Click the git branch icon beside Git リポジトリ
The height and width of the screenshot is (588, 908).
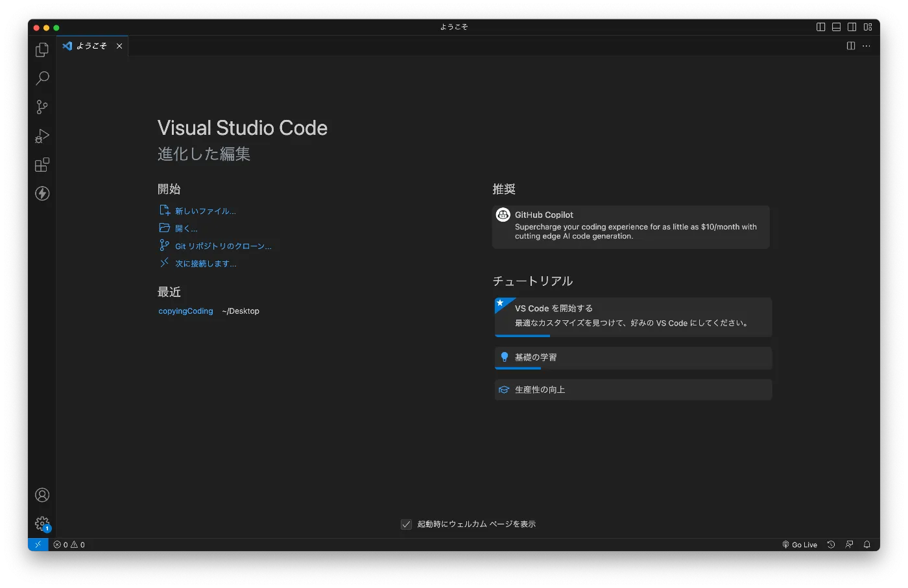[165, 246]
